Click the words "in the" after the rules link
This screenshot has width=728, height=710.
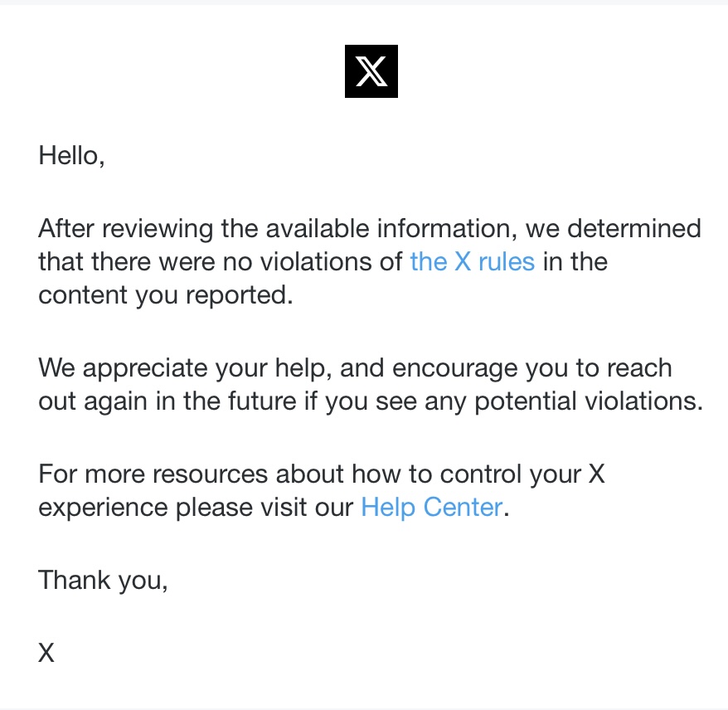575,262
